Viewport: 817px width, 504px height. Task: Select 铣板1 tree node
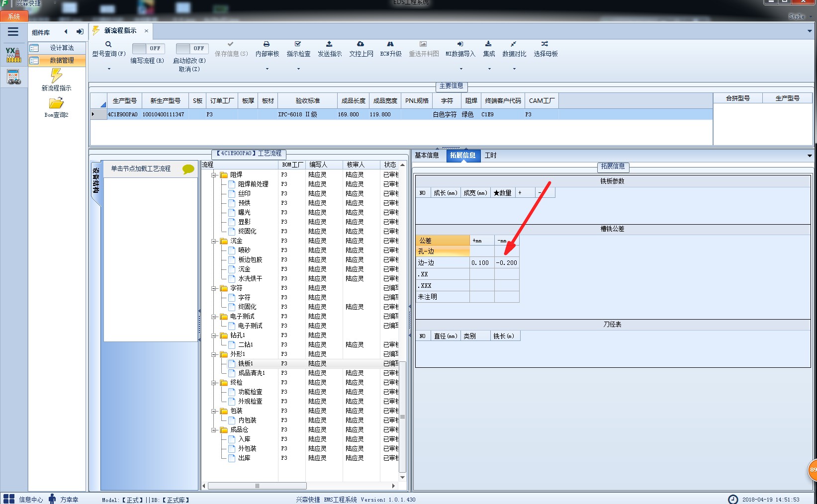(x=246, y=364)
